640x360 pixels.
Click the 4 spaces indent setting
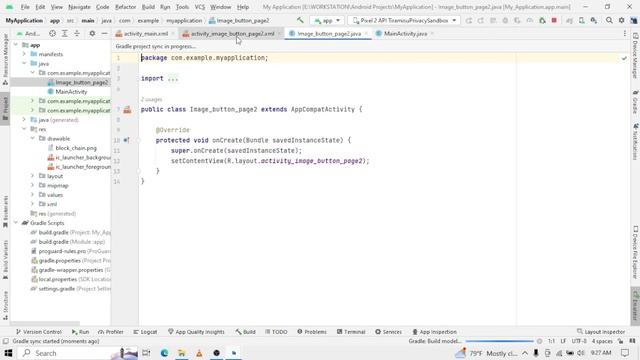[x=602, y=341]
